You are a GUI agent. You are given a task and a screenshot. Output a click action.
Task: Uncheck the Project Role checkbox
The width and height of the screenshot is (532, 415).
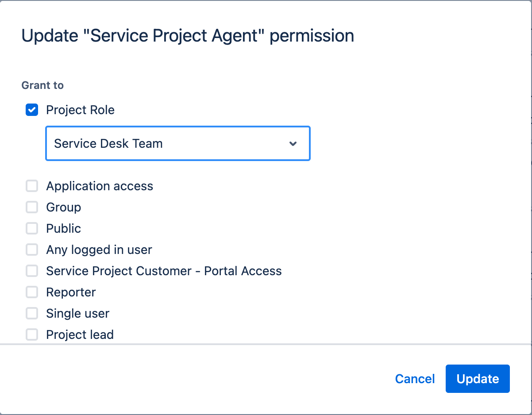tap(32, 110)
